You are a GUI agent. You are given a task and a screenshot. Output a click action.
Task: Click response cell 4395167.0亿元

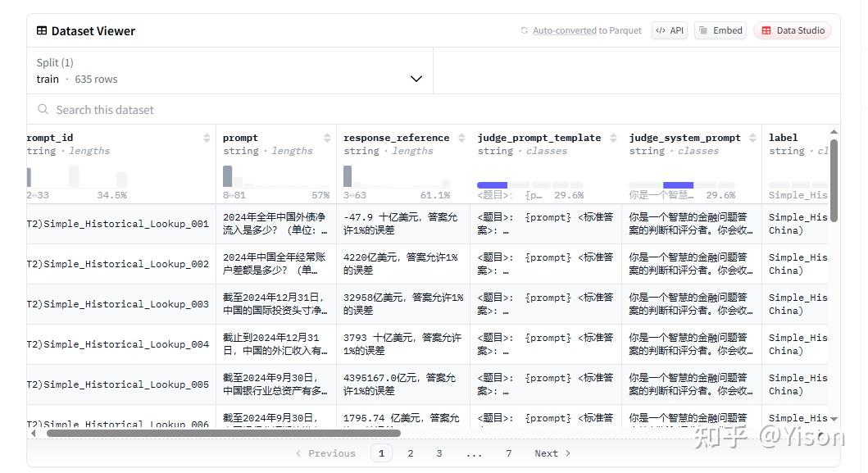tap(403, 384)
